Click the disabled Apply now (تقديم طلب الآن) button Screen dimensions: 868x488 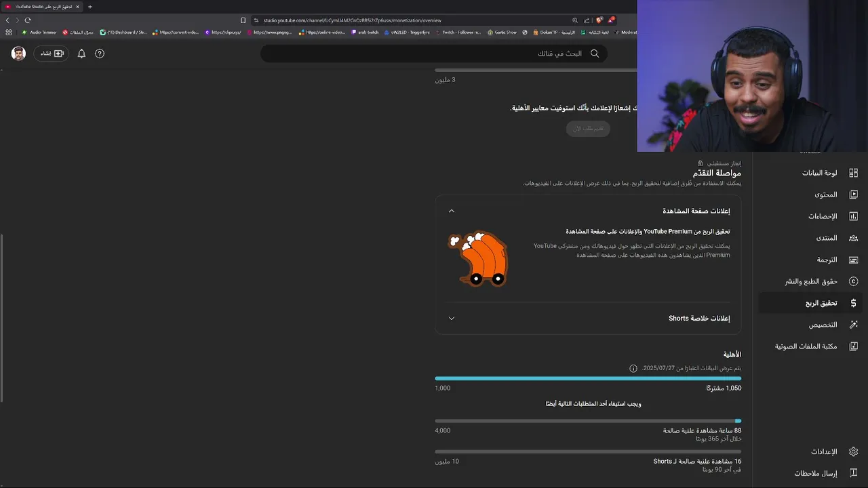588,128
